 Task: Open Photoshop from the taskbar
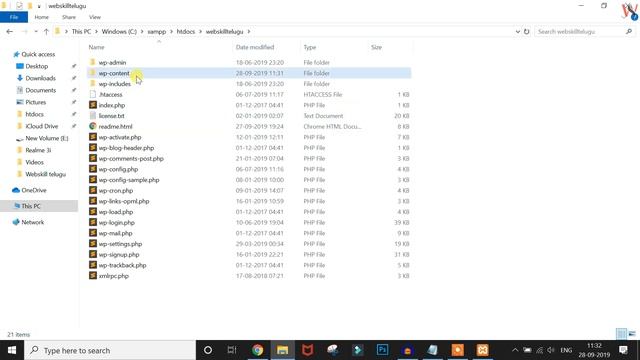pos(382,350)
